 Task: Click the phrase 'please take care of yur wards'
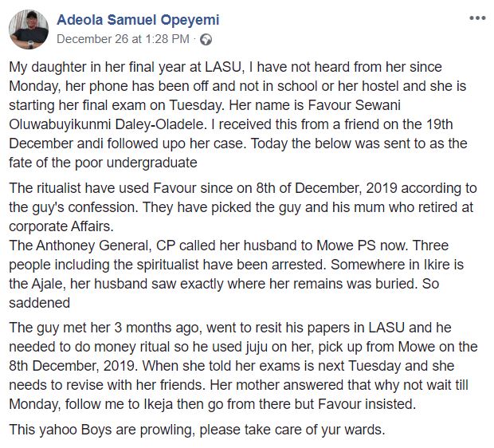click(x=292, y=430)
